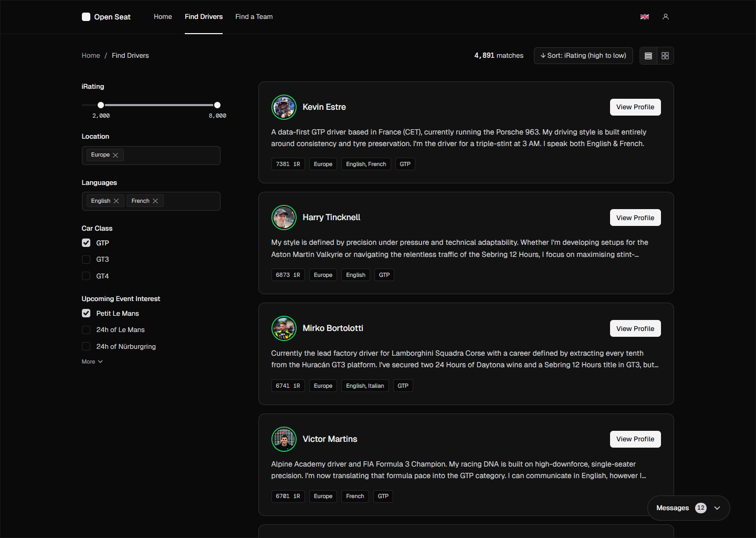The width and height of the screenshot is (756, 538).
Task: Switch to list view layout
Action: [648, 56]
